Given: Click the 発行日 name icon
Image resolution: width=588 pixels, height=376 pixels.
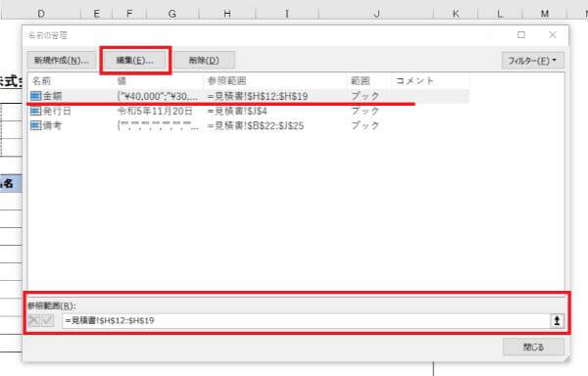Looking at the screenshot, I should (x=35, y=111).
